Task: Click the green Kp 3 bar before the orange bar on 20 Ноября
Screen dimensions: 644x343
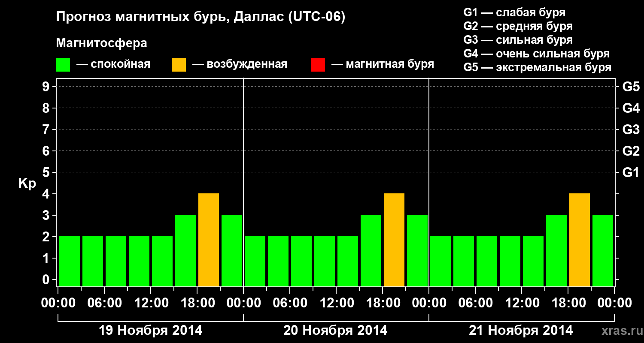Action: pyautogui.click(x=371, y=250)
